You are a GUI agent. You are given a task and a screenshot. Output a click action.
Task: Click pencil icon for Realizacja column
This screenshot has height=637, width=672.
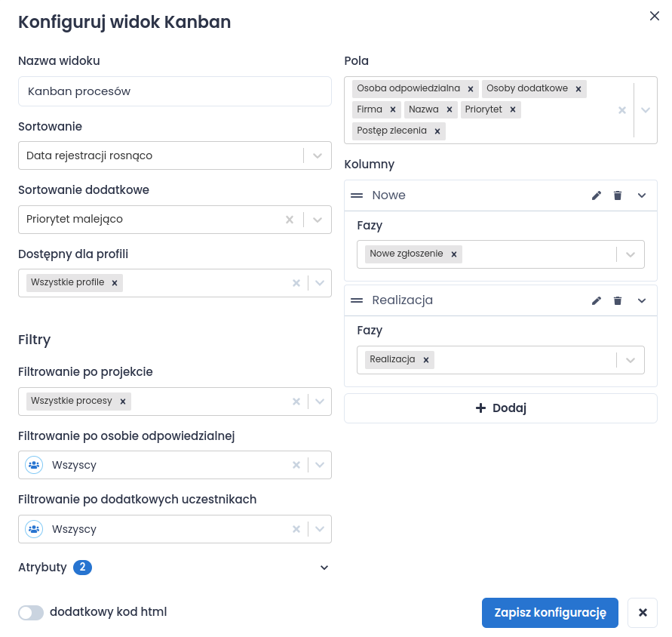[597, 300]
